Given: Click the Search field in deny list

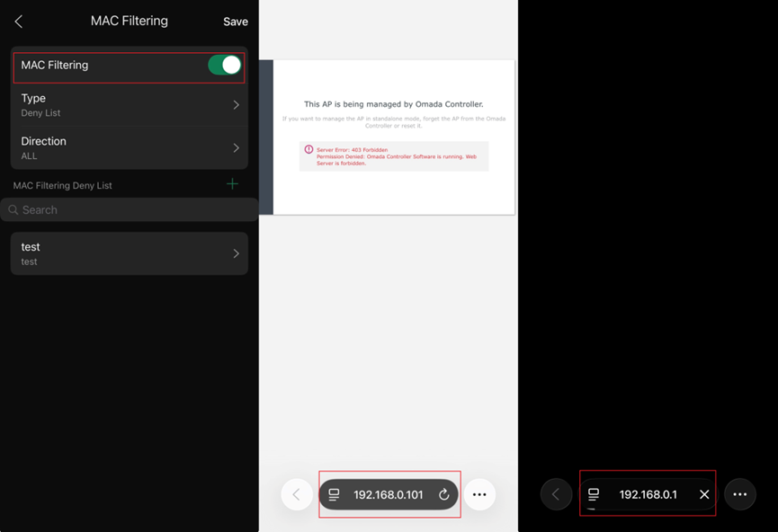Looking at the screenshot, I should (129, 209).
